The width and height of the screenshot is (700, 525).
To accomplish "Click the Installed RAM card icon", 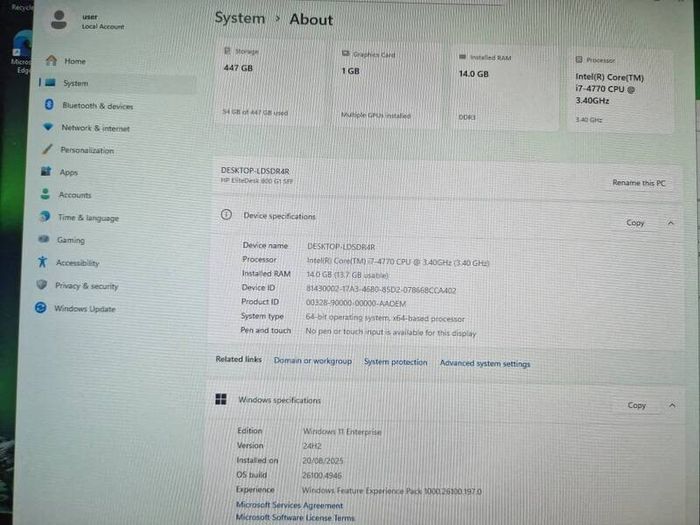I will click(x=462, y=57).
